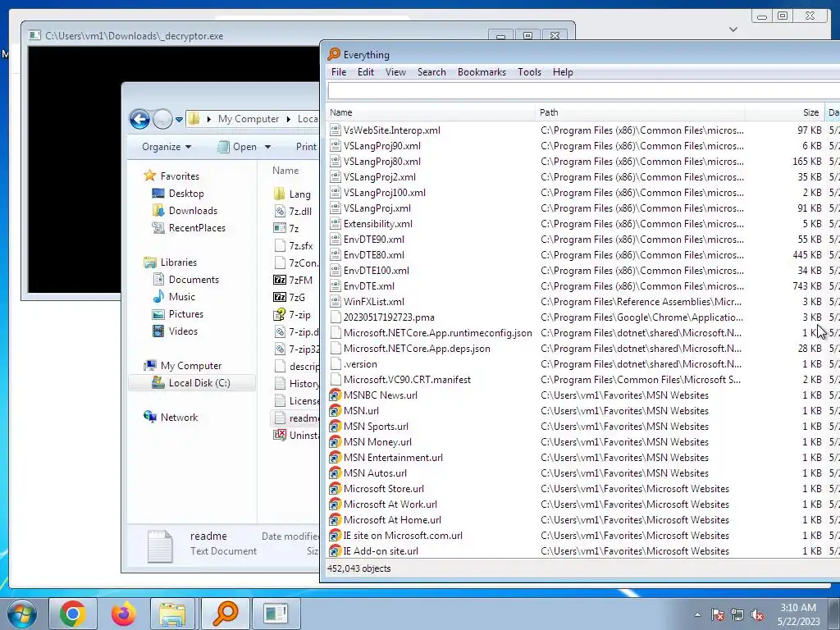Open the File menu in Everything
The height and width of the screenshot is (630, 840).
(339, 72)
